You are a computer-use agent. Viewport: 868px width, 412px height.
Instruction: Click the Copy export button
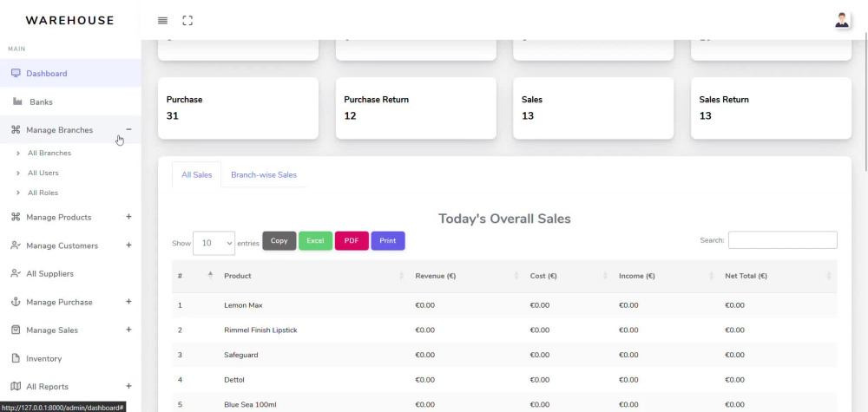[279, 240]
